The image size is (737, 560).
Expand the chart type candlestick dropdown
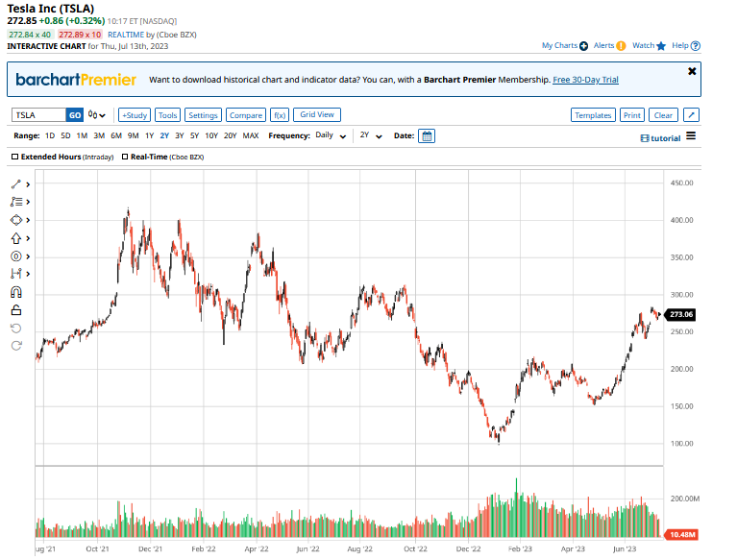click(x=97, y=115)
